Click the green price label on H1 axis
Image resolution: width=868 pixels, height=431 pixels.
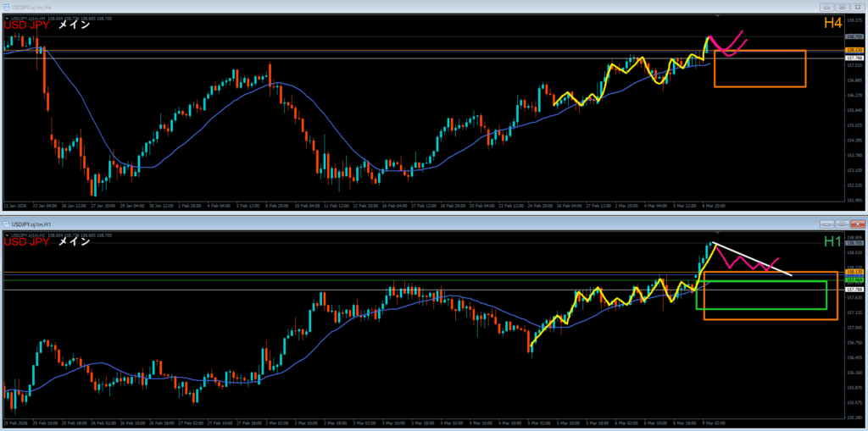click(854, 279)
